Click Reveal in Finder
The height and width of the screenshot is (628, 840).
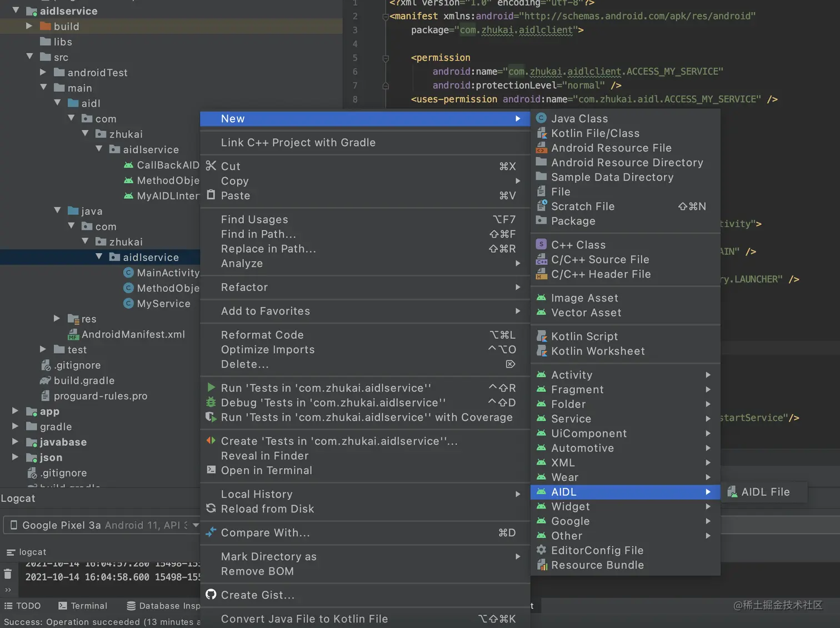tap(364, 455)
